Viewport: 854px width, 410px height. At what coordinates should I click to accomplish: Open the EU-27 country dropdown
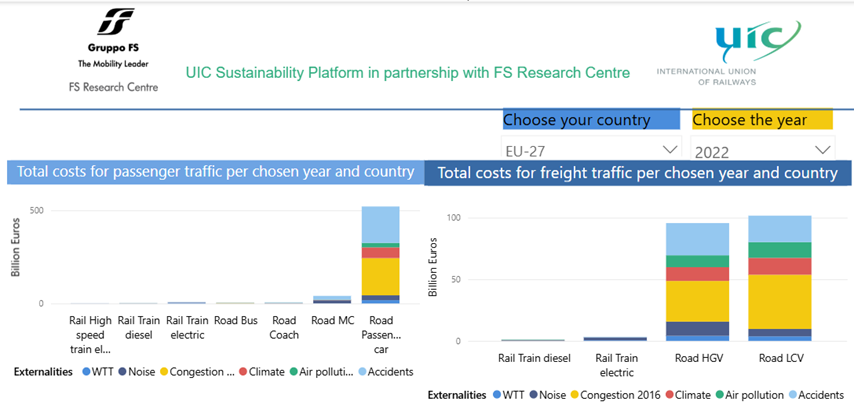click(590, 150)
